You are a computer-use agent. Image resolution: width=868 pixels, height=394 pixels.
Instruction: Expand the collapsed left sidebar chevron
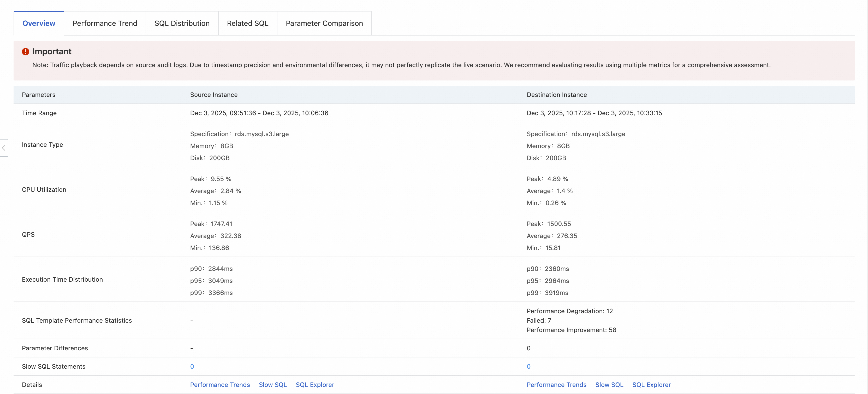tap(4, 148)
